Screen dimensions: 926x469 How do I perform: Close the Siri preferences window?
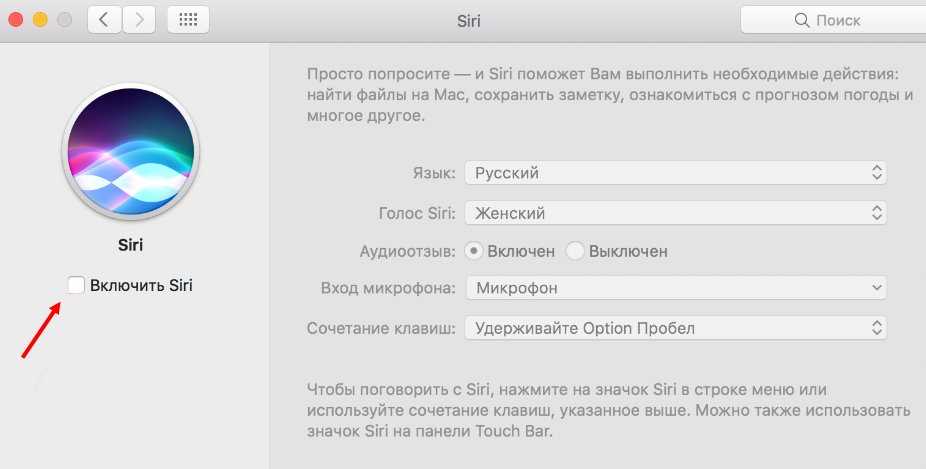tap(17, 19)
